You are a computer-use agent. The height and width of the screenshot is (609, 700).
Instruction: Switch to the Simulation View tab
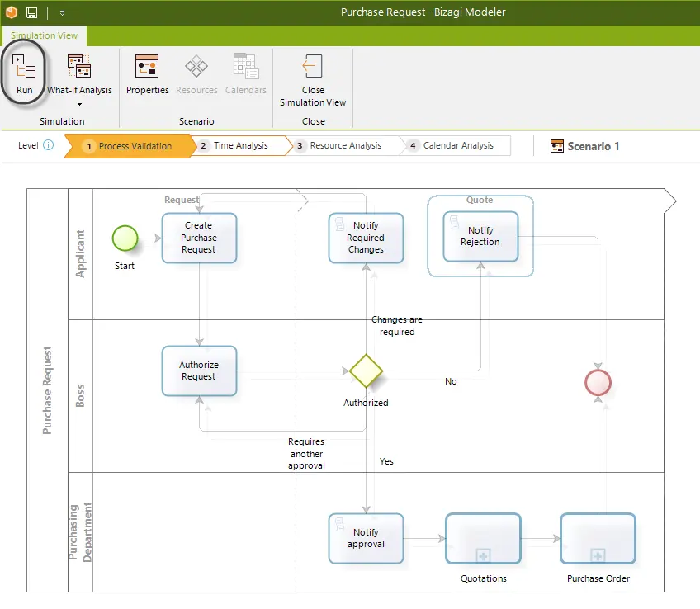45,35
